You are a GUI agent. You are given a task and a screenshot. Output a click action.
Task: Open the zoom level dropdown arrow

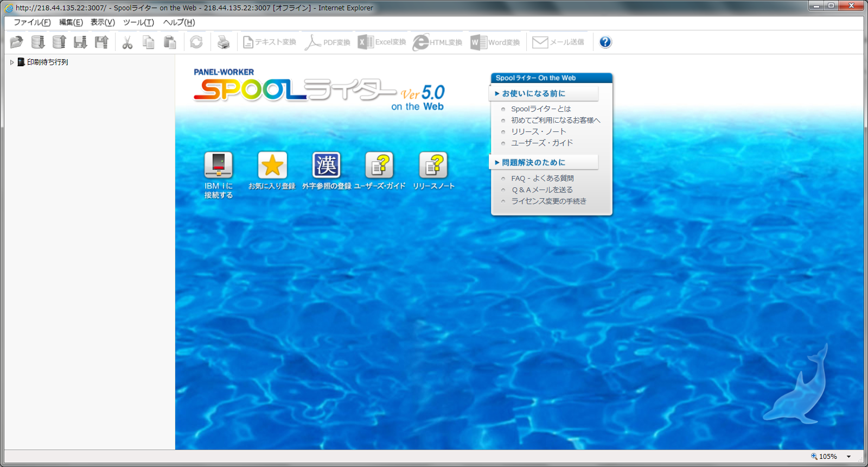(x=848, y=457)
